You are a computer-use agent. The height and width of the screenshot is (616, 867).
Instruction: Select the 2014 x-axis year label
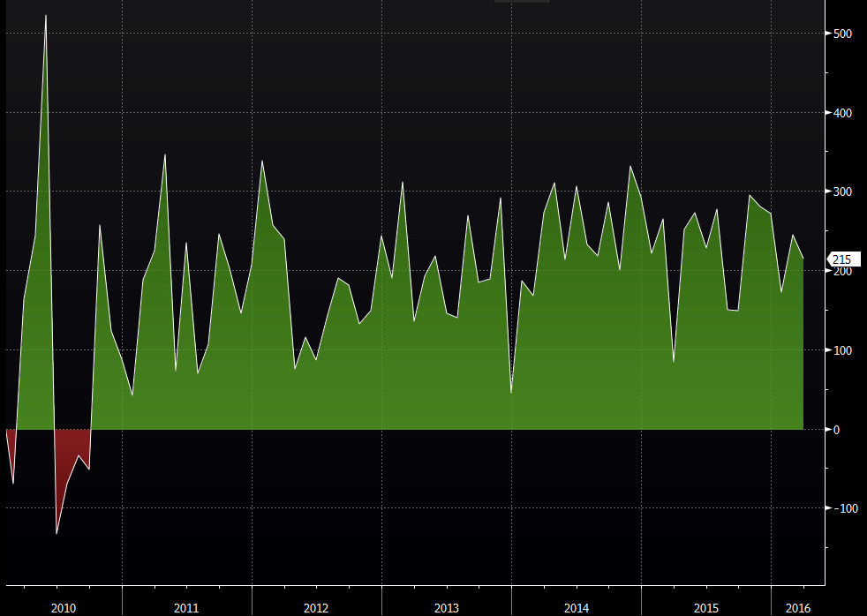click(x=577, y=608)
